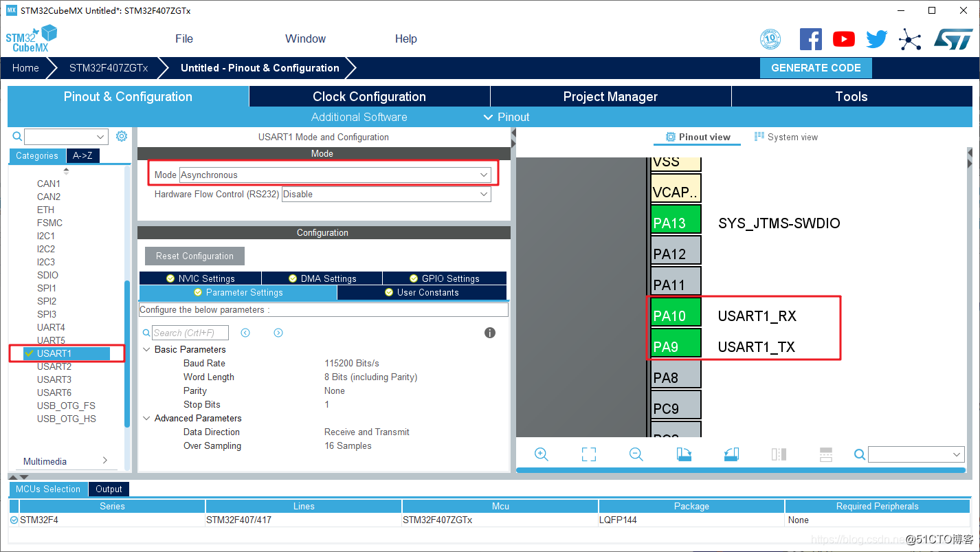Image resolution: width=980 pixels, height=552 pixels.
Task: Click the Reset Configuration button
Action: point(194,256)
